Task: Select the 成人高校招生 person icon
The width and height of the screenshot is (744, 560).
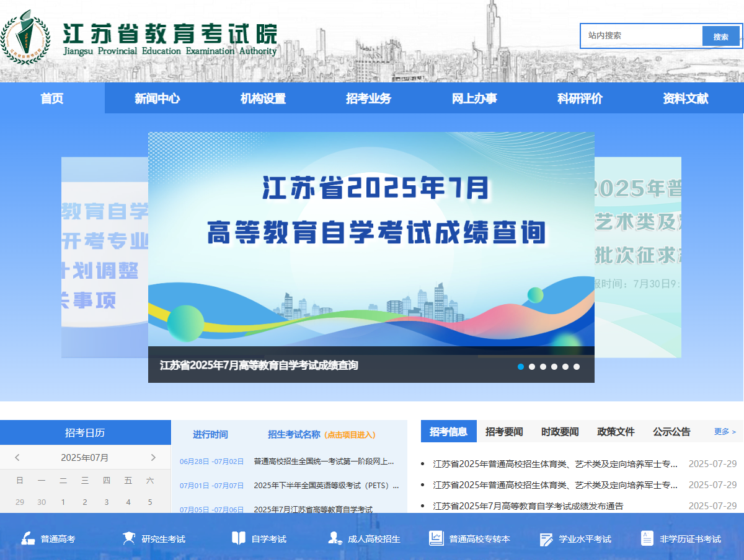Action: tap(335, 538)
